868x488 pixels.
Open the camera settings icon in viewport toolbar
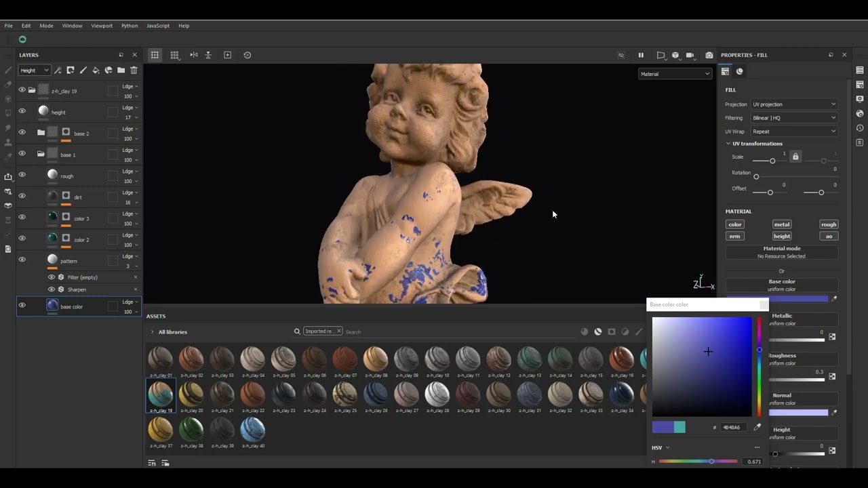point(690,55)
